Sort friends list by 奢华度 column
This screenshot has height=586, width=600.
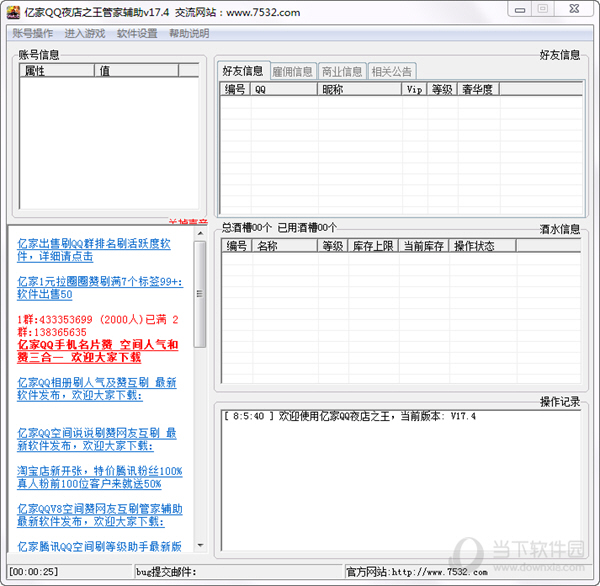tap(478, 89)
